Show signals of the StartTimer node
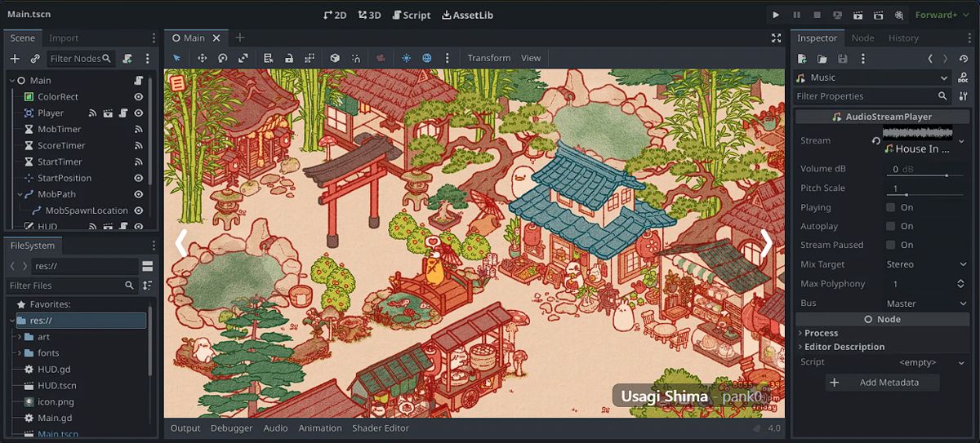980x443 pixels. tap(139, 162)
